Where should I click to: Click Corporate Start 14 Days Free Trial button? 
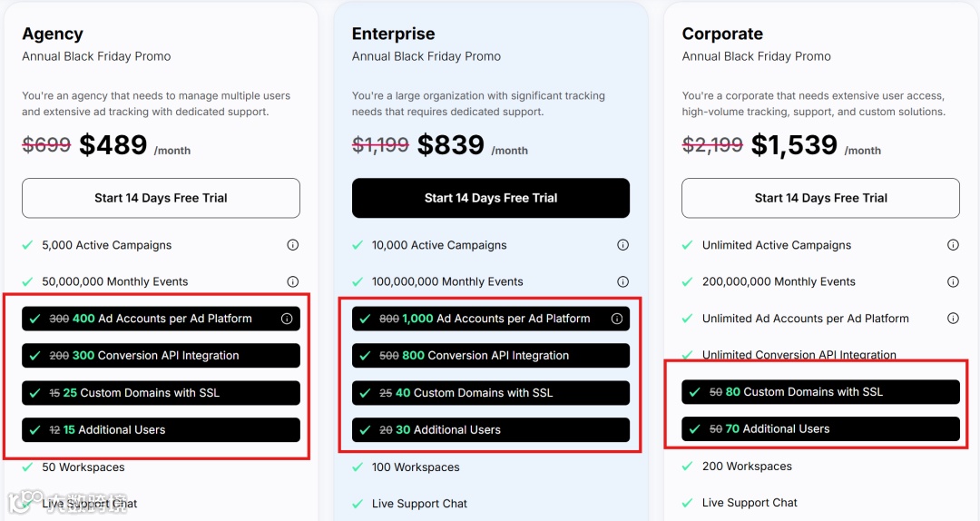tap(820, 198)
